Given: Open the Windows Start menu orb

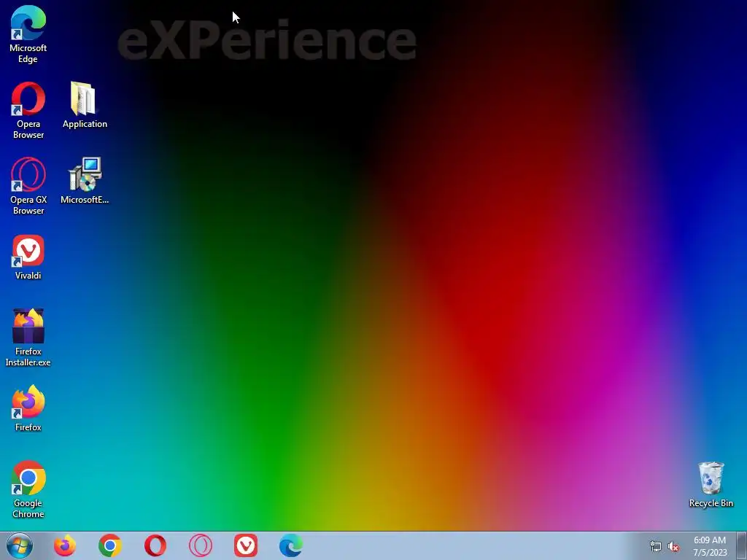Looking at the screenshot, I should coord(20,545).
